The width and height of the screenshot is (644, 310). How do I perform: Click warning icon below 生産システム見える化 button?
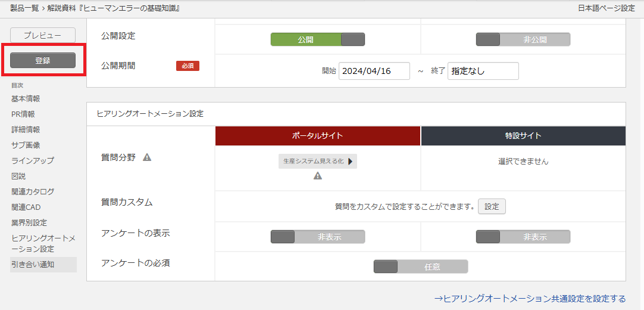[318, 176]
